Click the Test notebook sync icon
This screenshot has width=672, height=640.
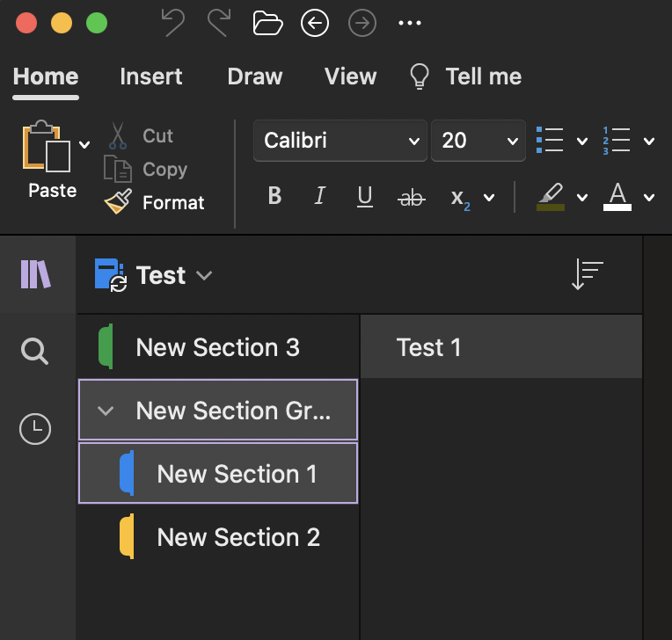click(x=111, y=274)
